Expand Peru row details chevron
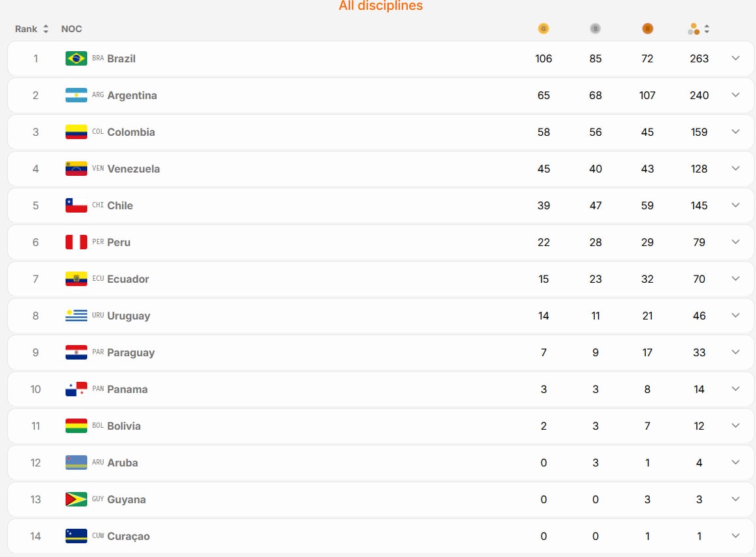Screen dimensions: 756x557 pos(735,242)
